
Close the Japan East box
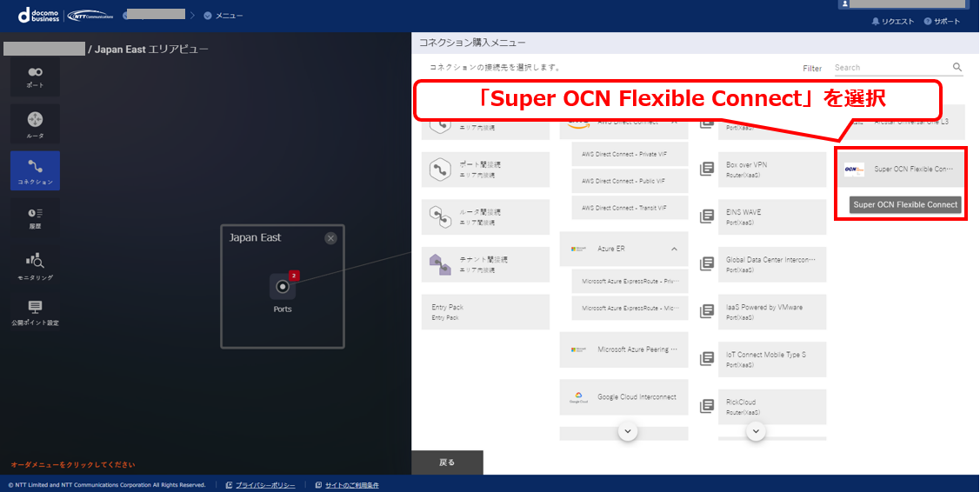click(330, 238)
